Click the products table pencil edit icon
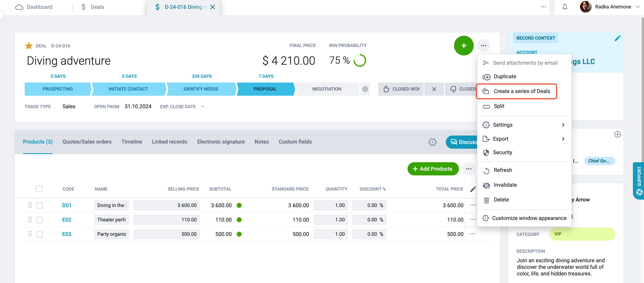The width and height of the screenshot is (644, 283). point(473,189)
